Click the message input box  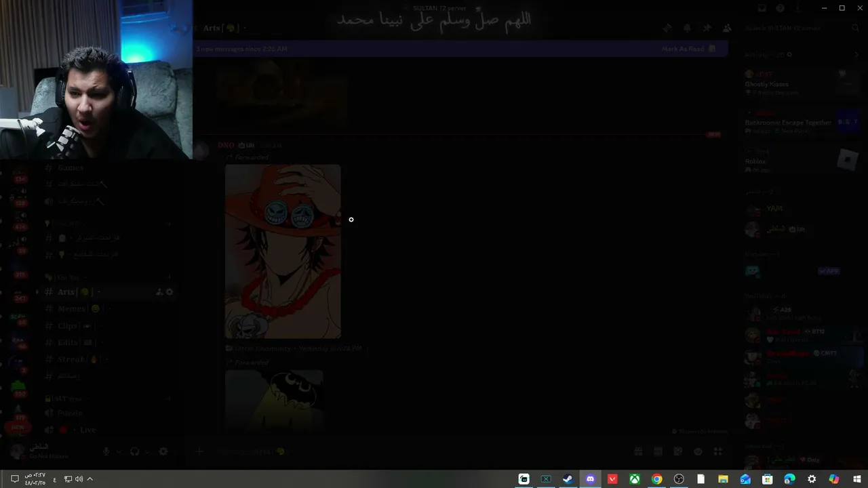420,451
